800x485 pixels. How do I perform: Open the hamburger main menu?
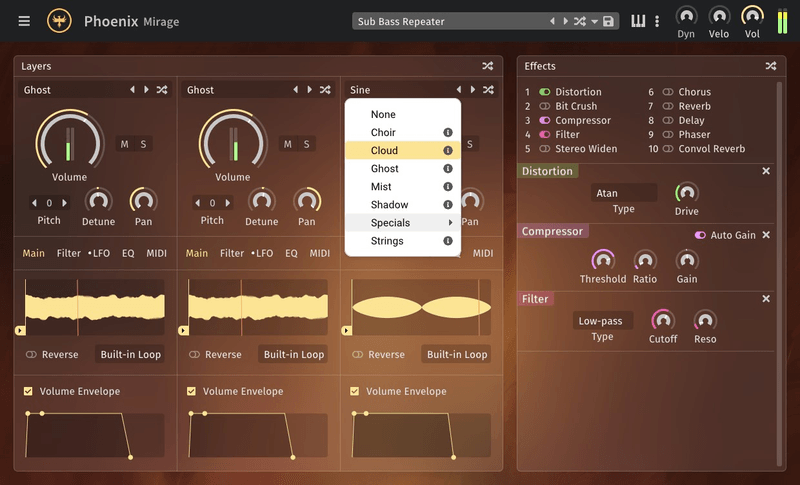point(24,21)
